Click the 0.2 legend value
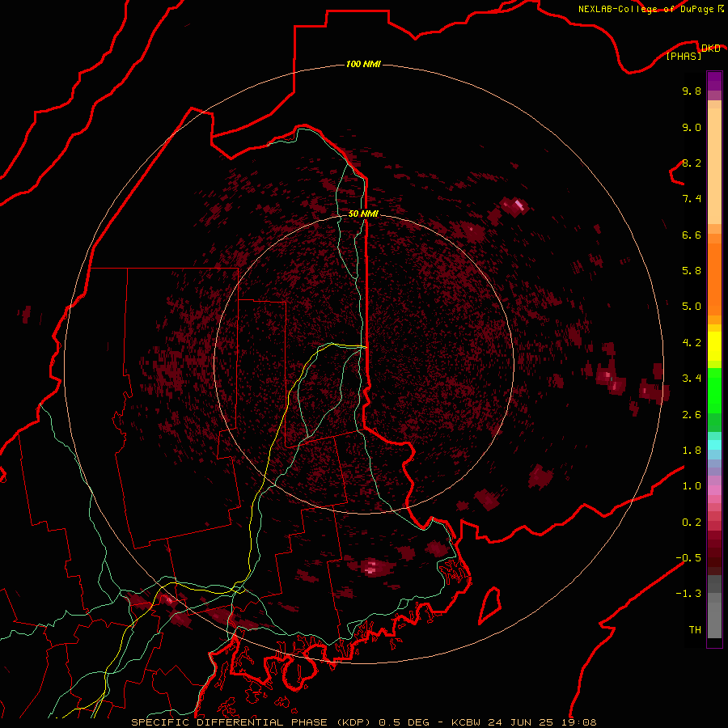The width and height of the screenshot is (728, 728). click(x=692, y=523)
